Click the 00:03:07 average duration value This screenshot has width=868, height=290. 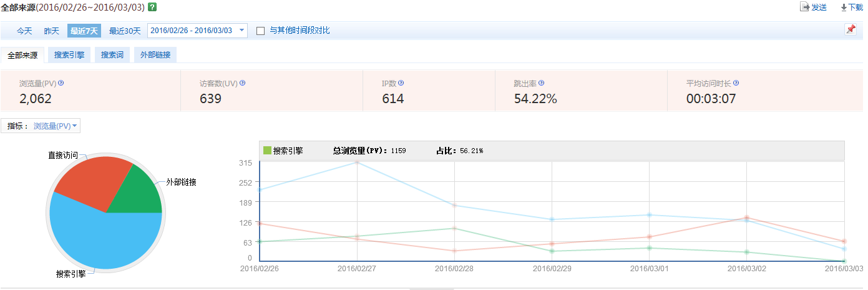tap(711, 99)
